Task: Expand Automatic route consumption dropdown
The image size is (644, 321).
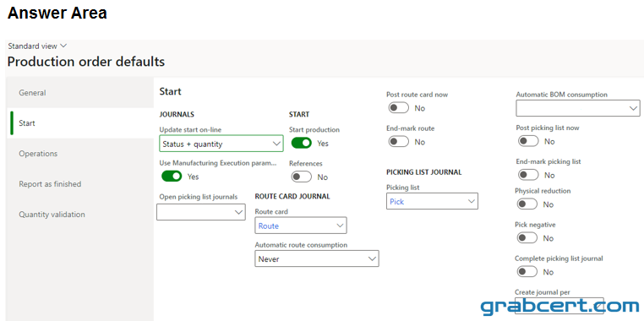Action: click(317, 258)
